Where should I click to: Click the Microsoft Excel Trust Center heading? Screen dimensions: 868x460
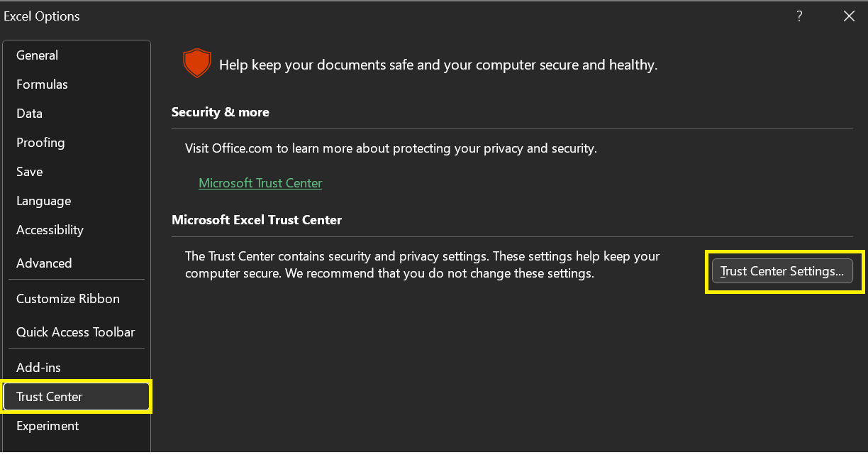256,219
